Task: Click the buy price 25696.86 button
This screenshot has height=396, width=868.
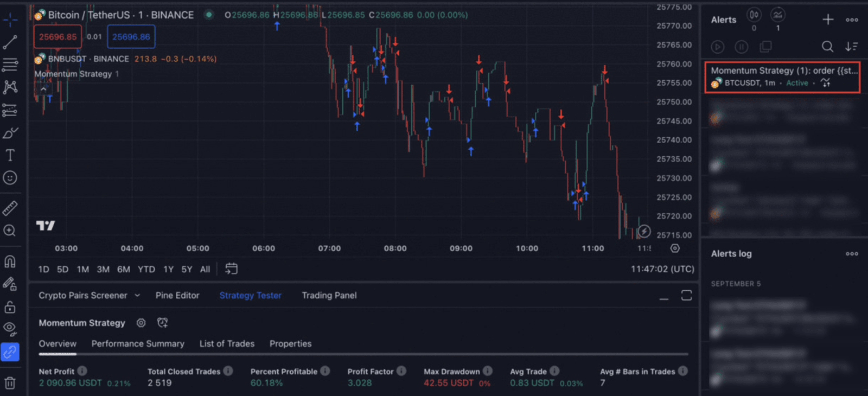Action: pos(131,37)
